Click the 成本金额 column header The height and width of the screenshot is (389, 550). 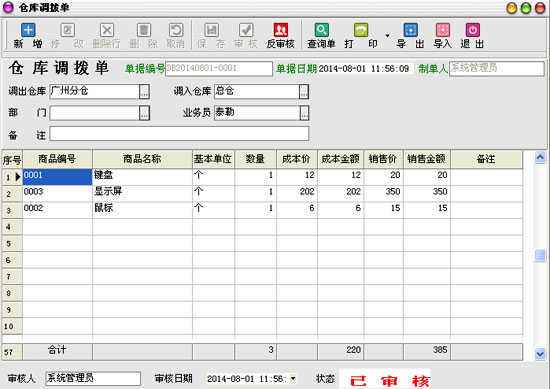point(341,159)
